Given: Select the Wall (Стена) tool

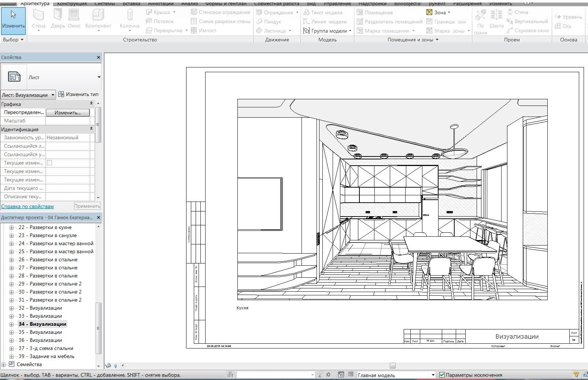Looking at the screenshot, I should 38,19.
